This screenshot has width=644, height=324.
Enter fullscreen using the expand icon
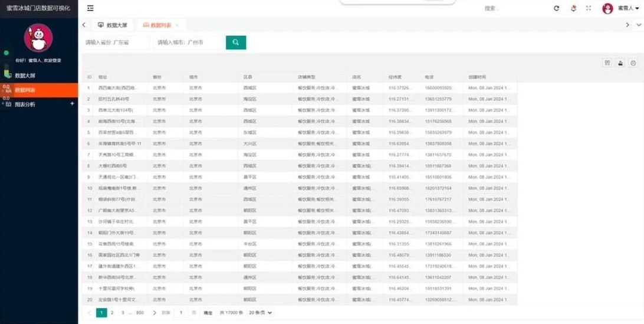pos(589,8)
